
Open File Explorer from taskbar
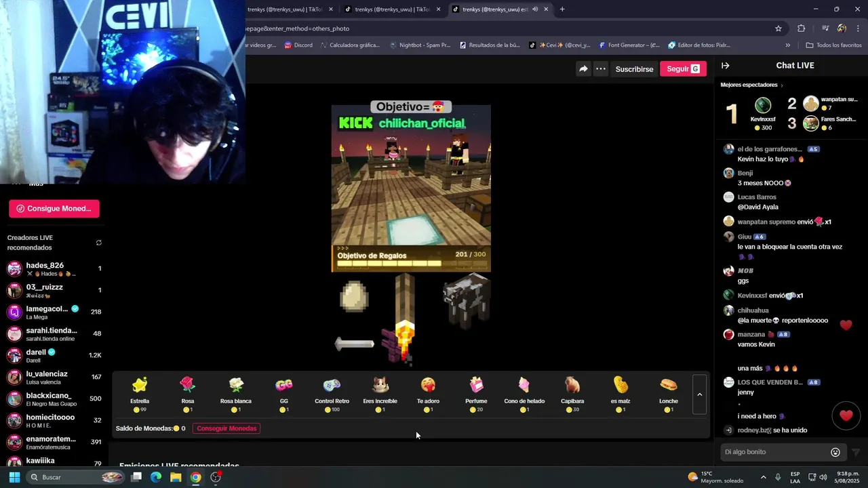(176, 477)
